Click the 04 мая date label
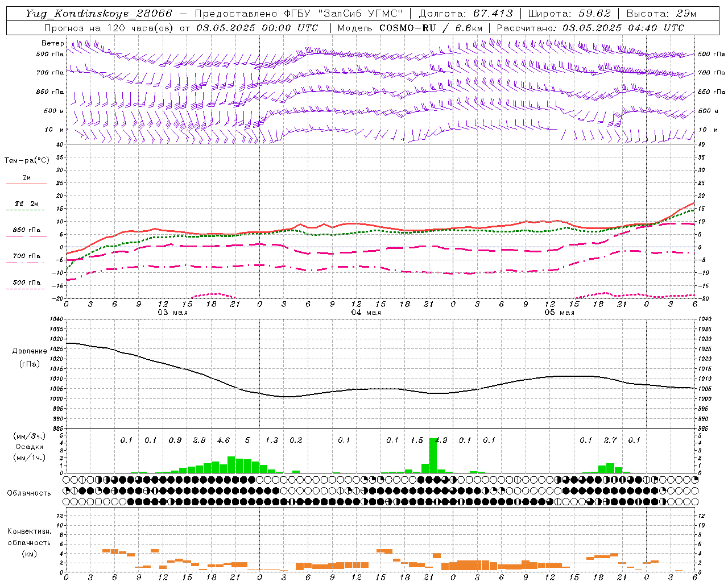Viewport: 728px width, 582px height. click(366, 313)
